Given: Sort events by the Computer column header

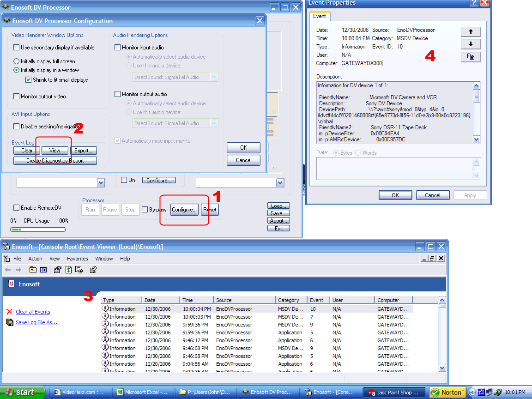Looking at the screenshot, I should click(394, 300).
